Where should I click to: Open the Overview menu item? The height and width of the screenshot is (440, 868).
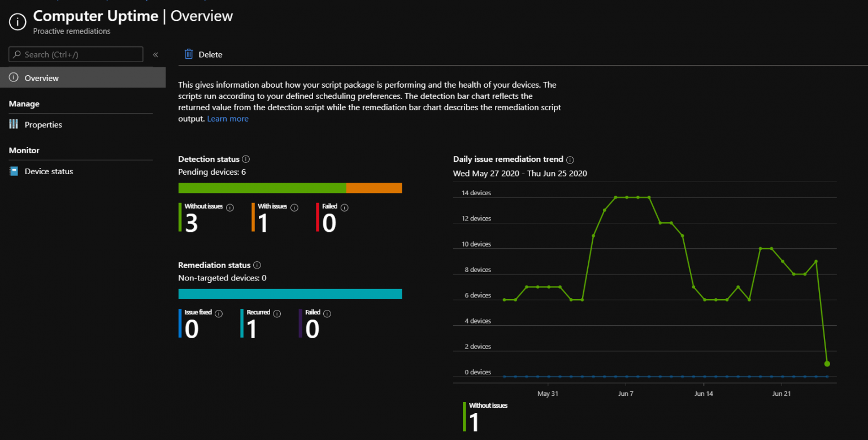click(x=83, y=77)
